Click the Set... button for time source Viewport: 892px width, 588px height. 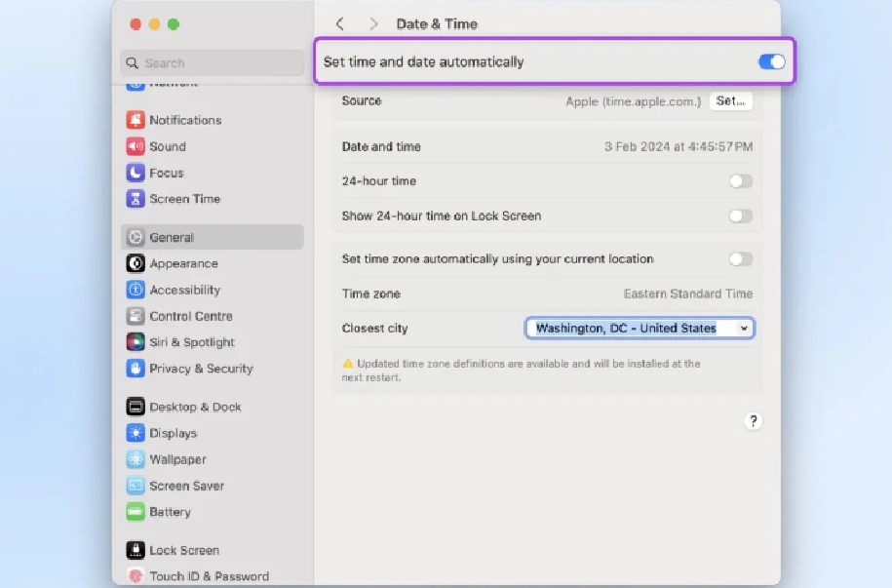click(x=730, y=100)
